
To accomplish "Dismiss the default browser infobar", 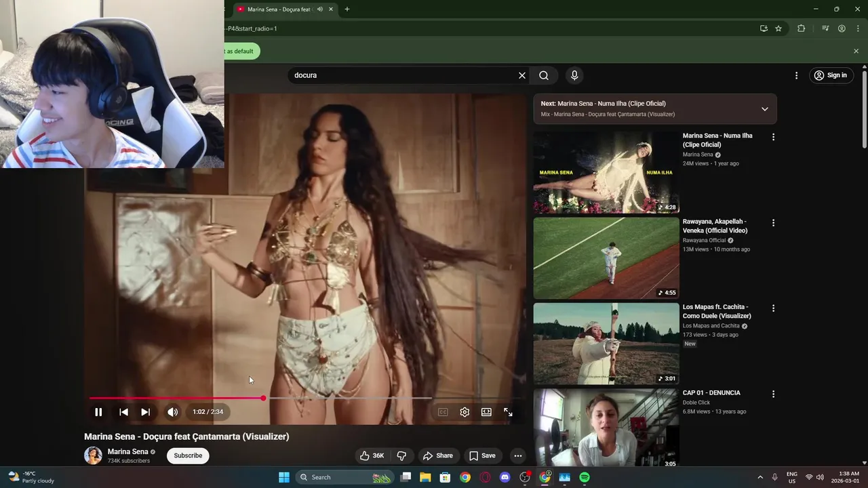I will click(x=856, y=51).
